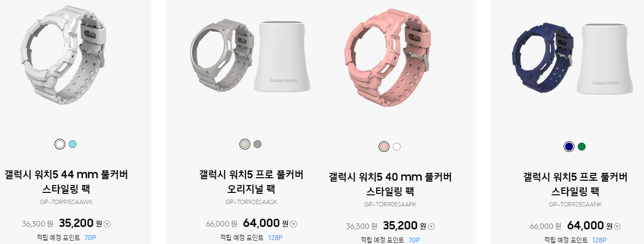Expand price arrow for navy Pro Styling Pack
This screenshot has height=244, width=644.
617,226
